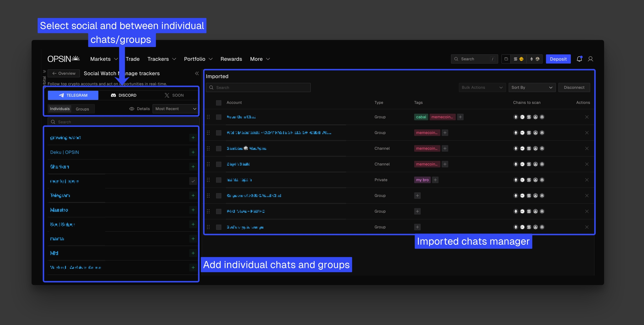
Task: Click the OPSIN logo
Action: click(x=63, y=59)
